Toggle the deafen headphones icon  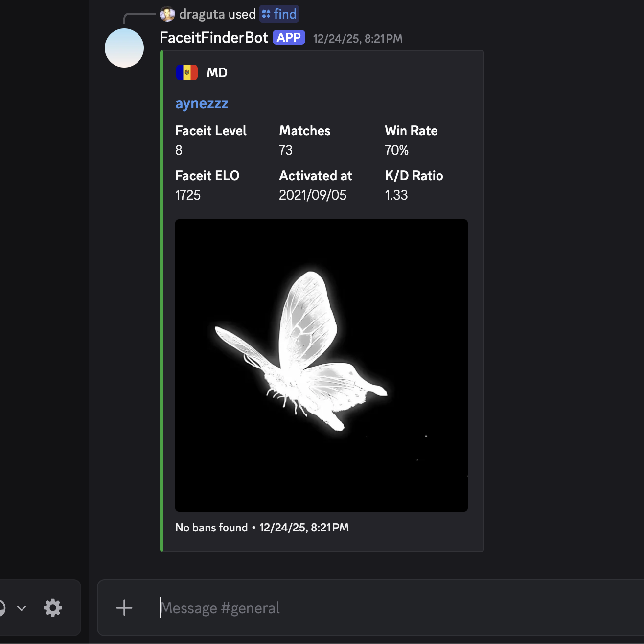coord(1,608)
